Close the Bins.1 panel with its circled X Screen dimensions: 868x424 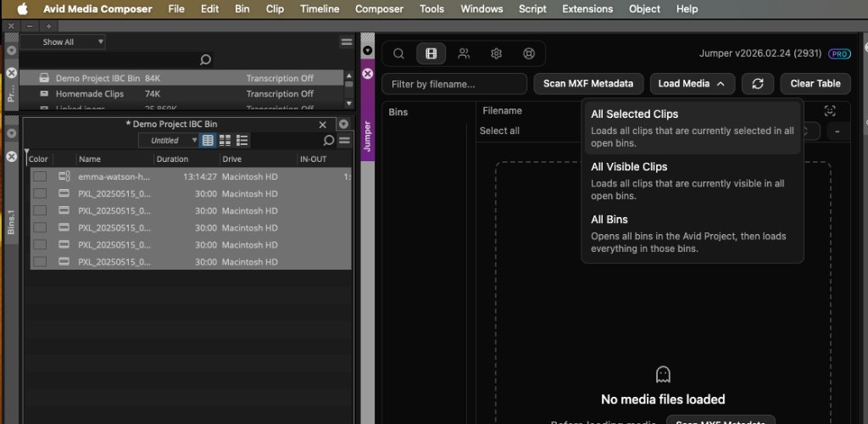click(x=12, y=157)
